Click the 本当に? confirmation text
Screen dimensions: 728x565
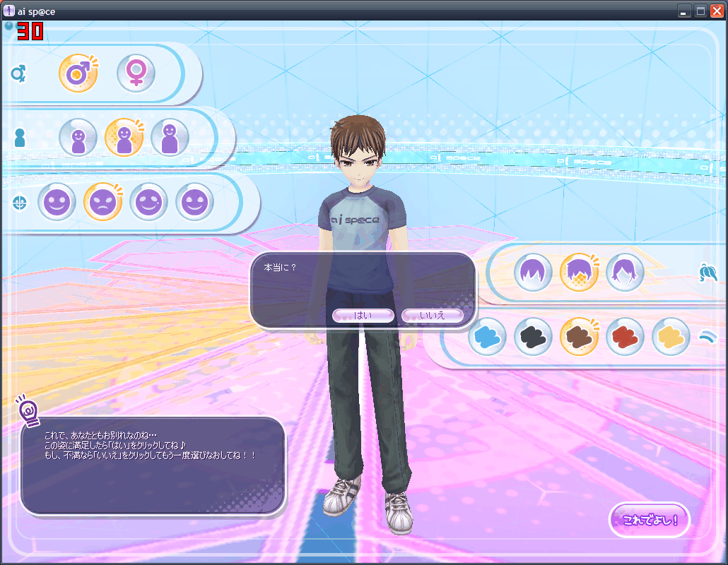coord(279,267)
